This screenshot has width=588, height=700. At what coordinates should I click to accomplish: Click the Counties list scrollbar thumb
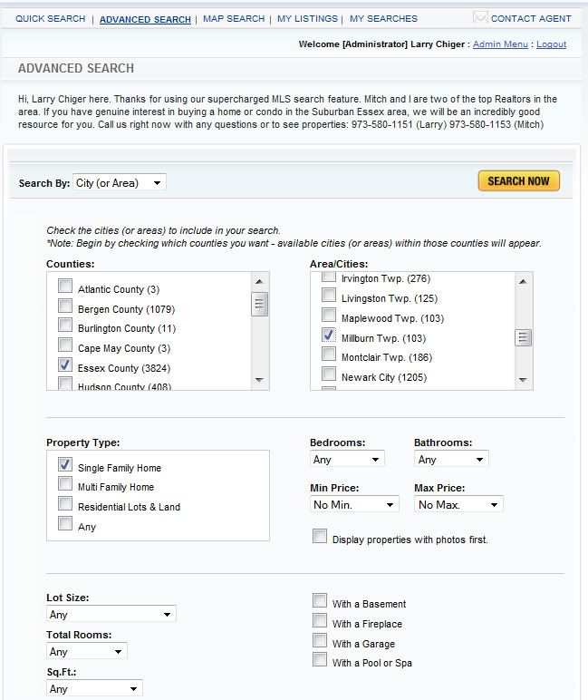tap(259, 304)
